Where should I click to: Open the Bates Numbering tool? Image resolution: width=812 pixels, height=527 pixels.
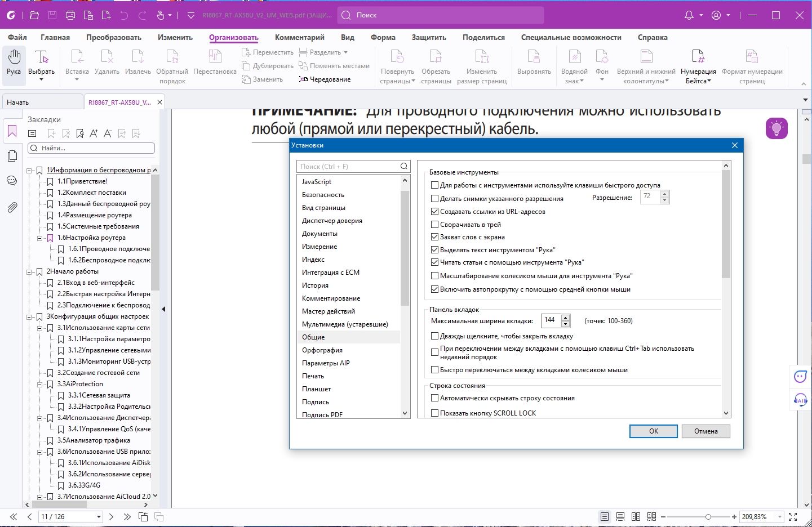(698, 63)
